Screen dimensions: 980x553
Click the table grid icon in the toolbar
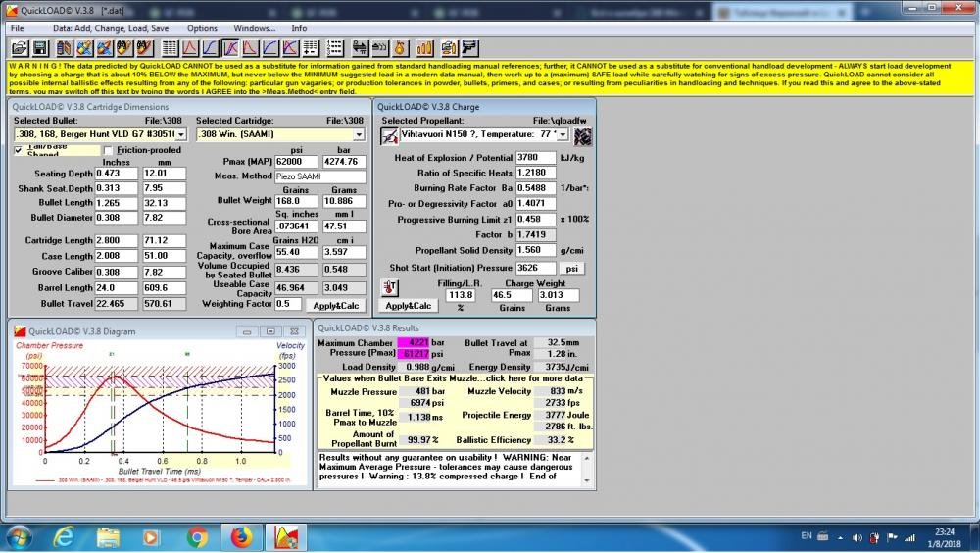click(x=169, y=48)
